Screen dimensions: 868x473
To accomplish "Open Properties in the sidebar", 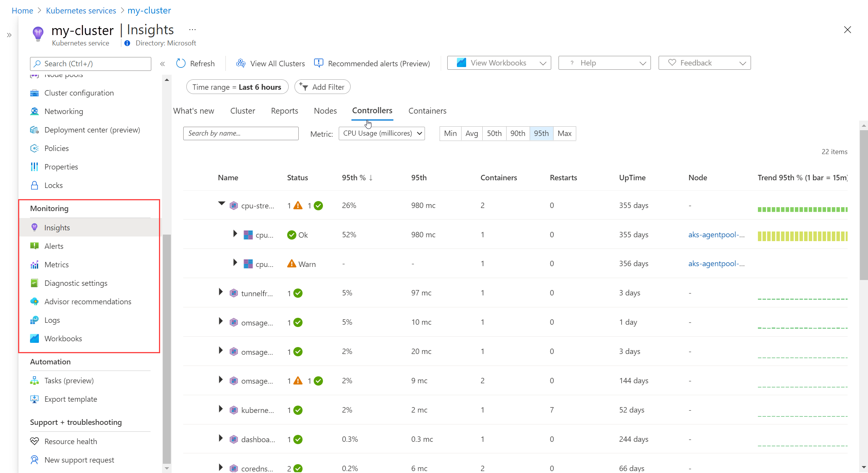I will coord(61,167).
